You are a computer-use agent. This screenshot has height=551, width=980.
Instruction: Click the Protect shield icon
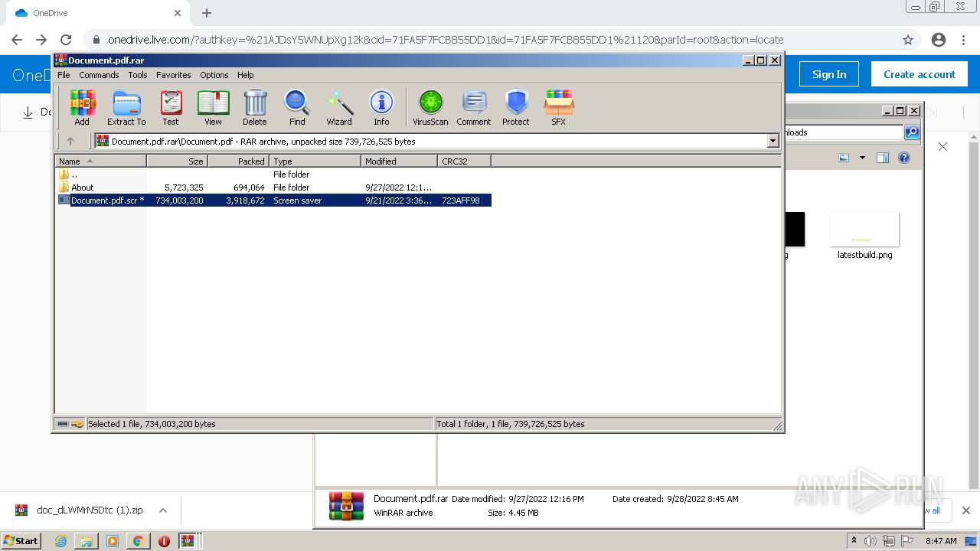point(516,107)
